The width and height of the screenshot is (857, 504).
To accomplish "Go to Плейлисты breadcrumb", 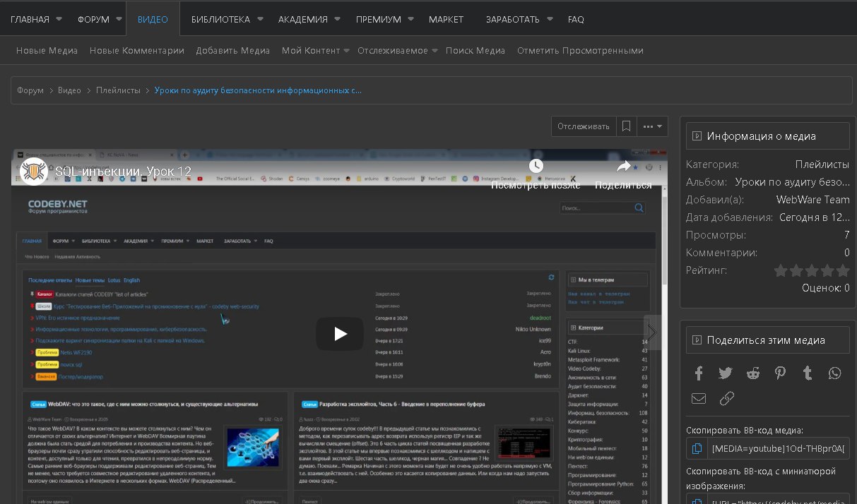I will tap(118, 90).
